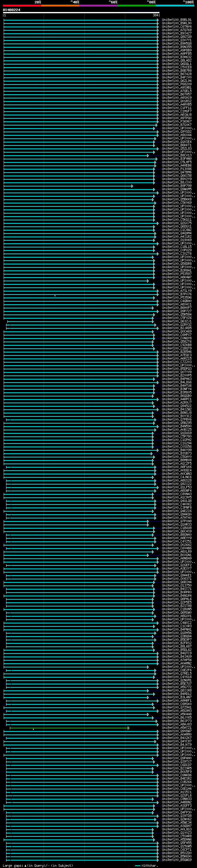
Task: Select hit label UniRef100_B9P799
Action: [x=177, y=186]
